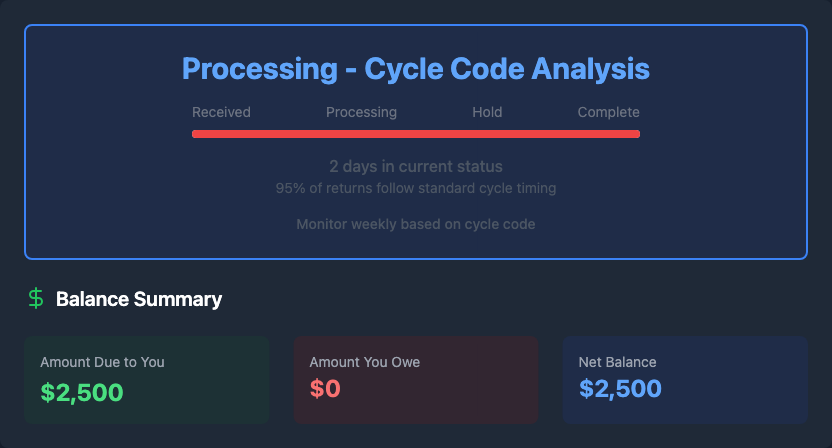This screenshot has height=448, width=832.
Task: Click the '95% of returns' timing note
Action: coord(416,188)
